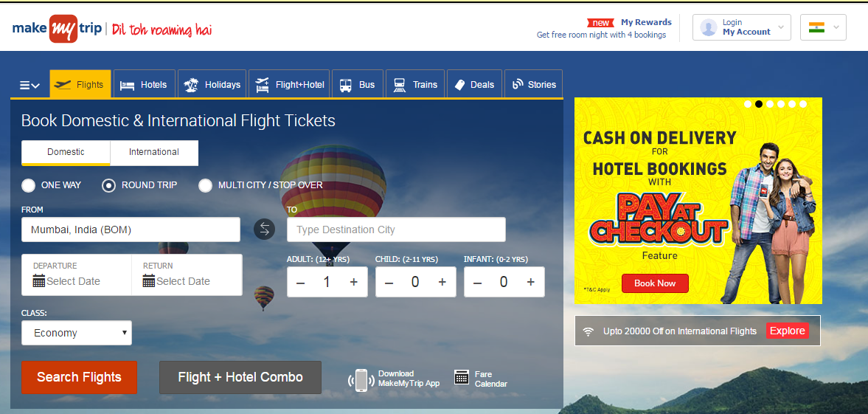Select the ROUND TRIP radio button
The image size is (868, 414).
(x=108, y=185)
